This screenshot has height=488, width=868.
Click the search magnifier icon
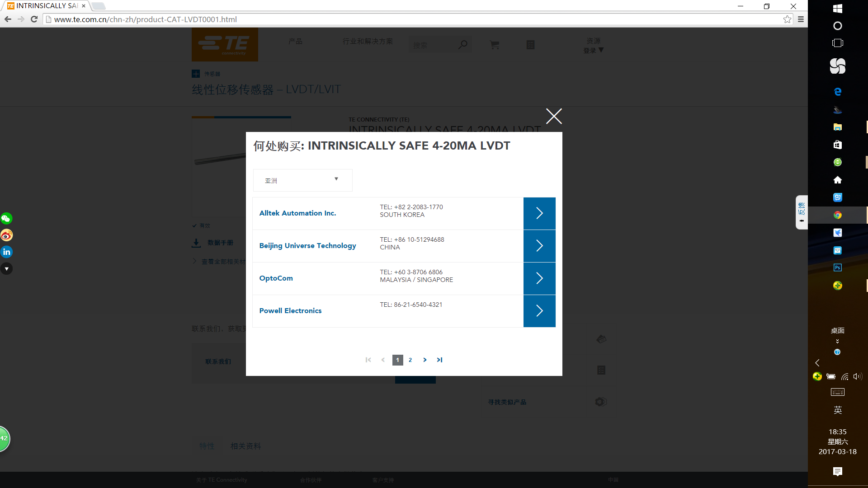[x=462, y=45]
